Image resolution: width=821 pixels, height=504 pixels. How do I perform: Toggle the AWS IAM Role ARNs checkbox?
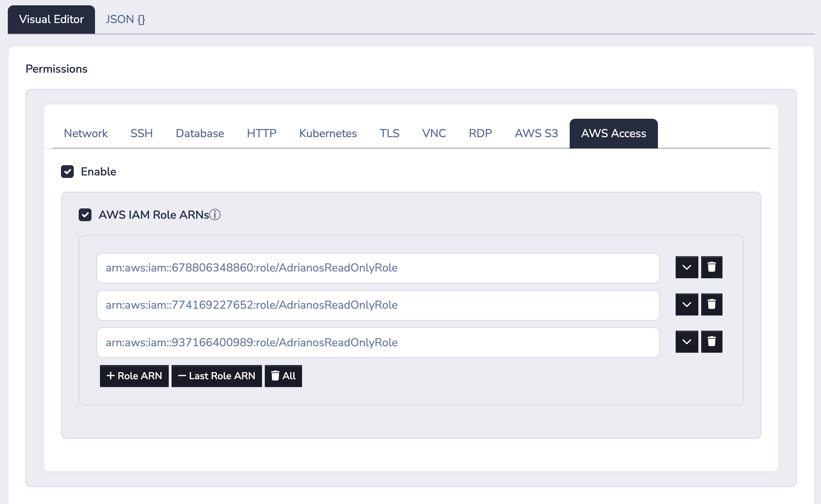pos(85,214)
